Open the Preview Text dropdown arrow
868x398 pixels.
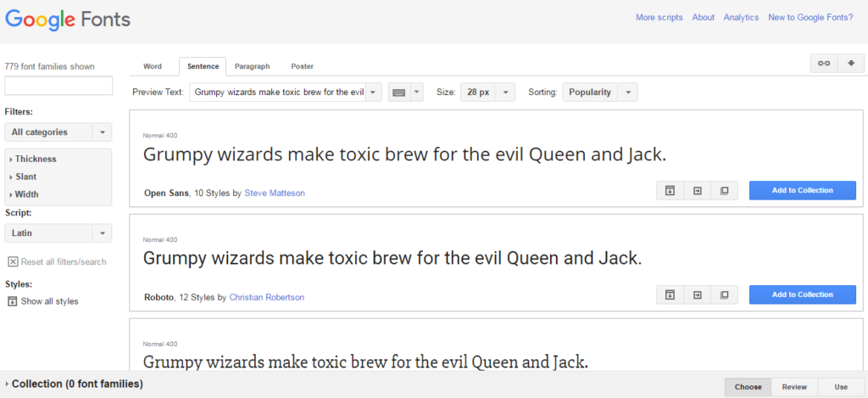click(x=373, y=92)
